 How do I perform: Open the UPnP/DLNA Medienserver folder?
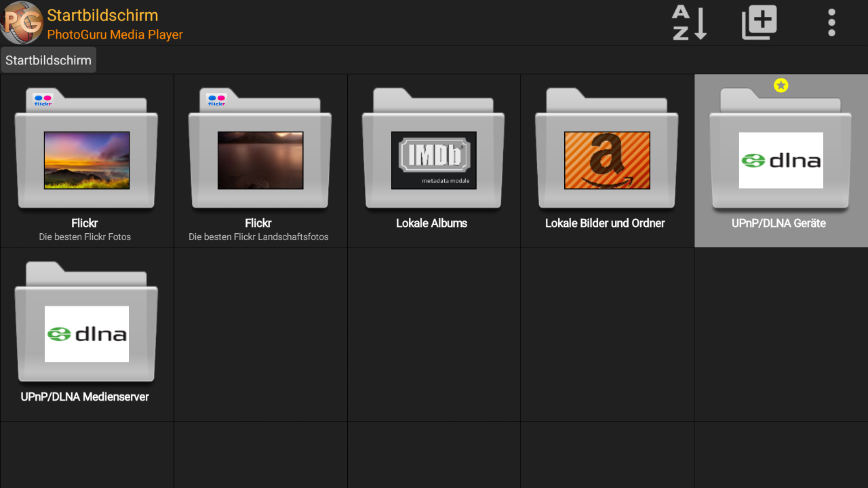tap(87, 335)
